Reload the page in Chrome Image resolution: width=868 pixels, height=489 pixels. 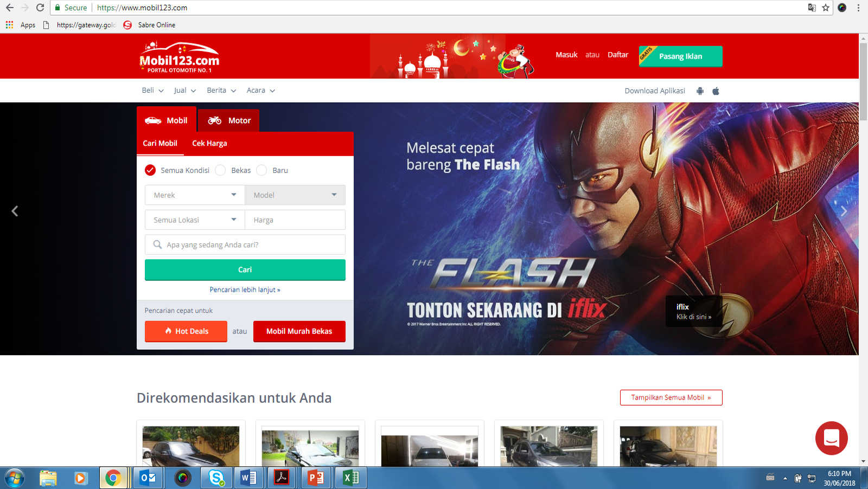40,8
